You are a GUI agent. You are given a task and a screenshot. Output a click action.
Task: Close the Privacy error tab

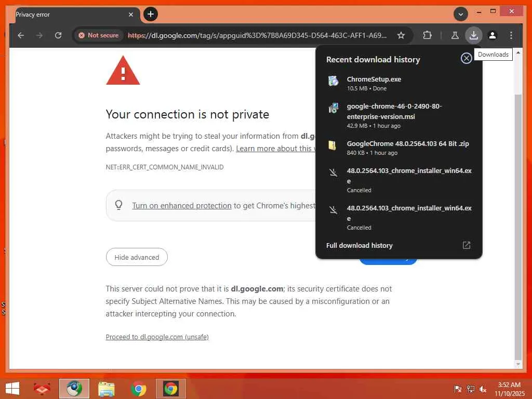coord(130,15)
